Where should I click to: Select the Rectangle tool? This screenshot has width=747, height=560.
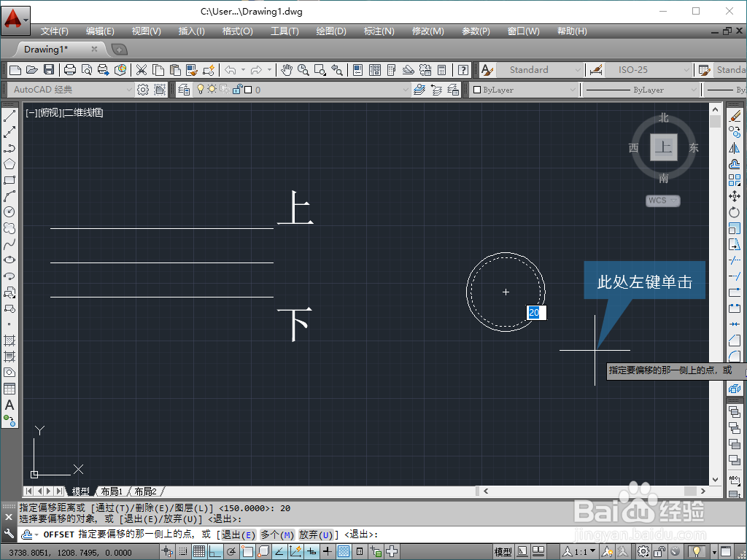[x=9, y=181]
